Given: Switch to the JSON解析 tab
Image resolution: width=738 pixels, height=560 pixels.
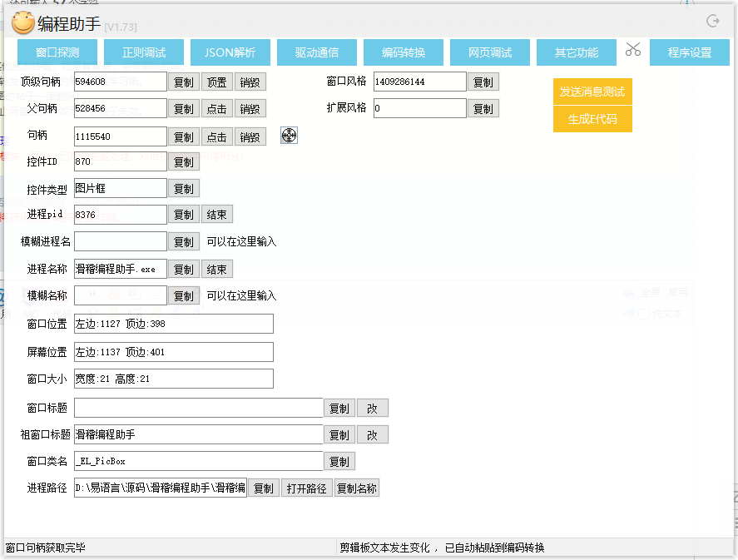Looking at the screenshot, I should pyautogui.click(x=230, y=52).
